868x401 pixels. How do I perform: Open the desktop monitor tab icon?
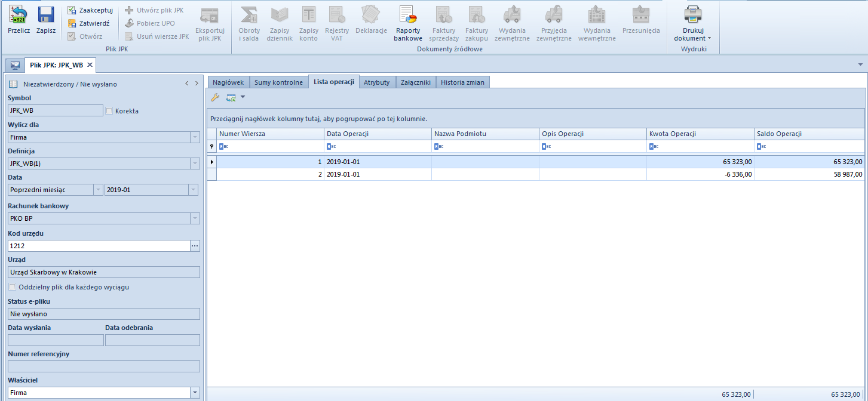tap(15, 65)
